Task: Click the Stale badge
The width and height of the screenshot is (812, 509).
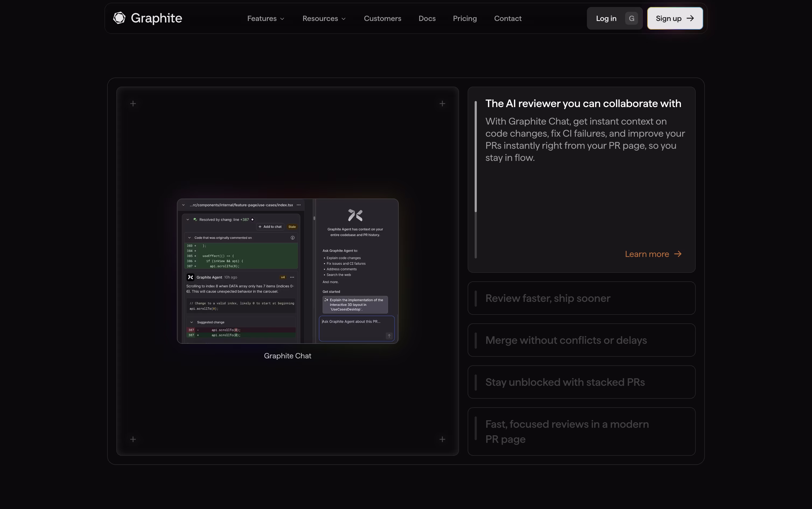Action: tap(292, 227)
